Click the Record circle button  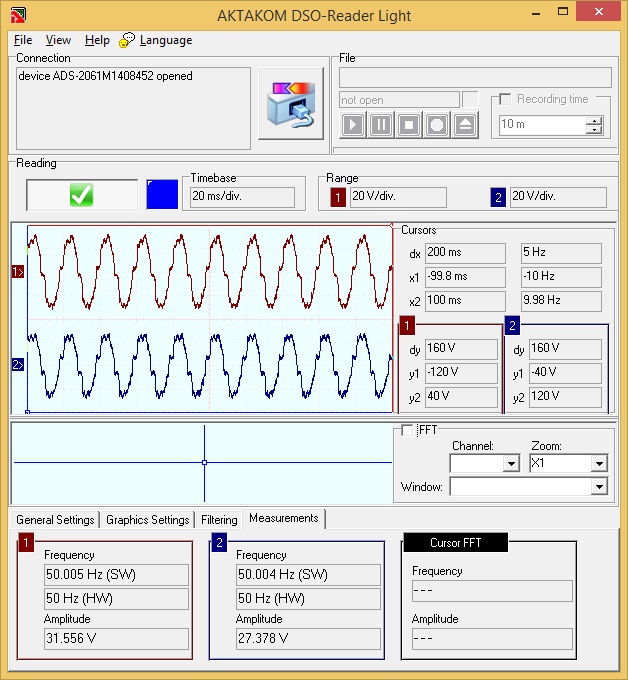click(x=437, y=125)
